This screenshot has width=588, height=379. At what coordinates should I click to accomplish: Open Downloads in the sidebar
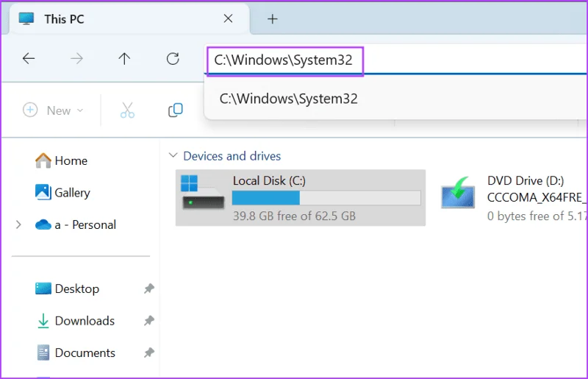click(x=76, y=321)
